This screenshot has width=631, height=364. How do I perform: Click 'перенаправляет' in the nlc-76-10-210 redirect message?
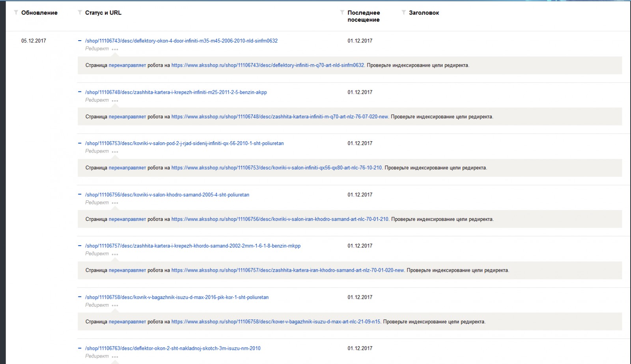point(127,168)
